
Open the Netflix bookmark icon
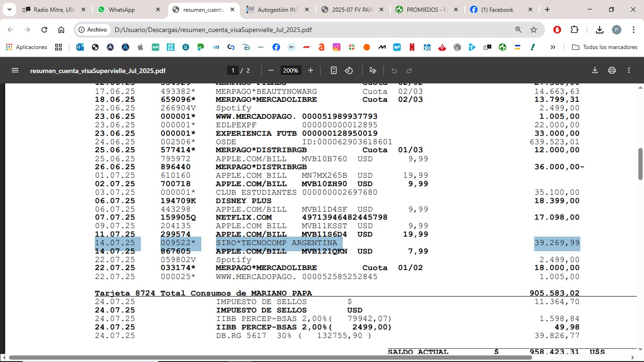412,47
